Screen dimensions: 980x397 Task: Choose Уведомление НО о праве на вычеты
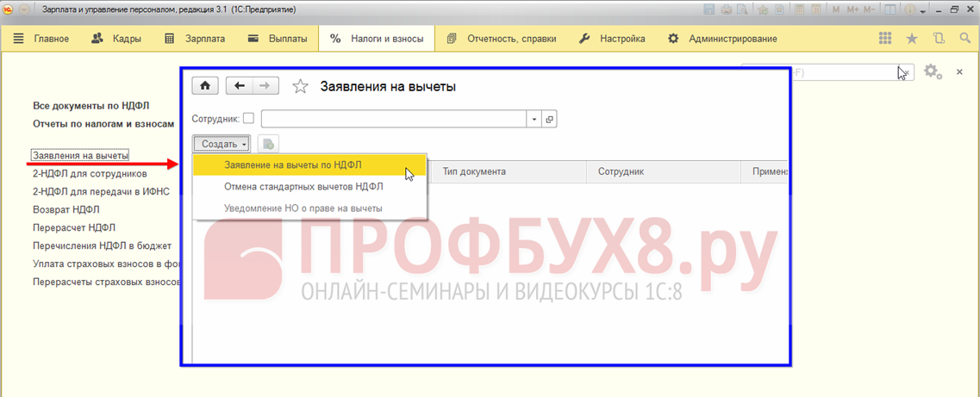point(310,208)
